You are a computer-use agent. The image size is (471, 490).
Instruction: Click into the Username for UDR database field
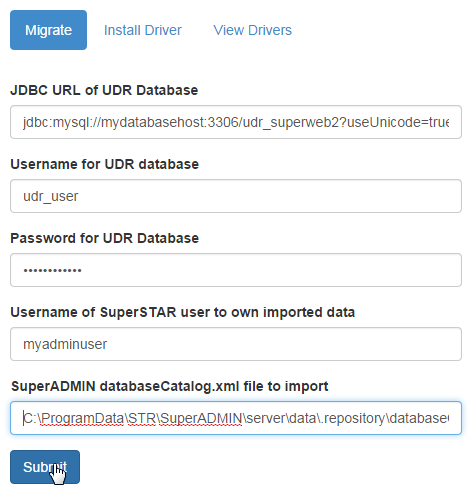236,196
